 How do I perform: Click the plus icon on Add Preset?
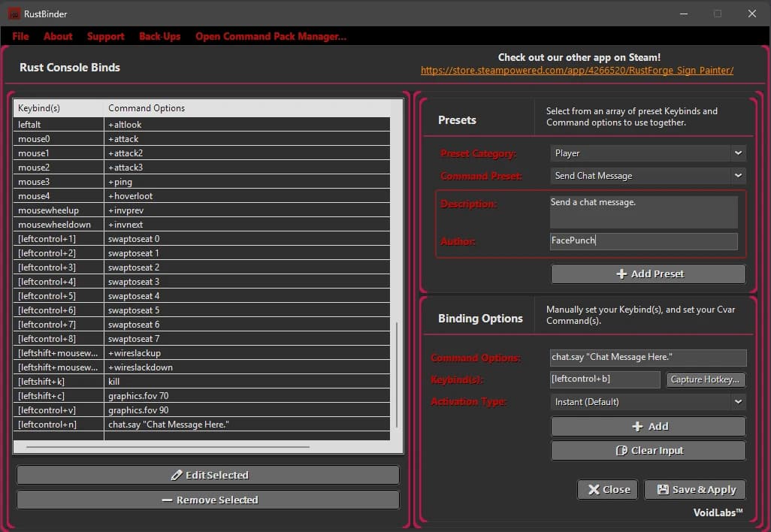tap(621, 274)
